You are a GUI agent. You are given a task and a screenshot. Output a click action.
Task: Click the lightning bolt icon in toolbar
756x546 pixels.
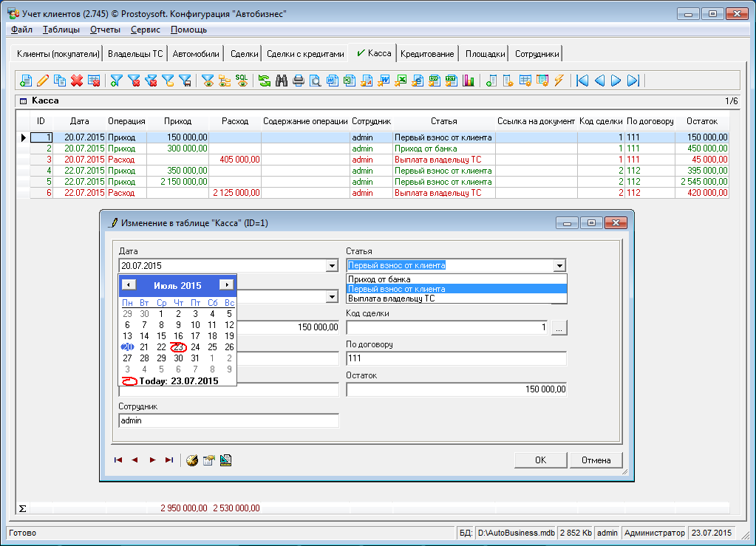559,81
